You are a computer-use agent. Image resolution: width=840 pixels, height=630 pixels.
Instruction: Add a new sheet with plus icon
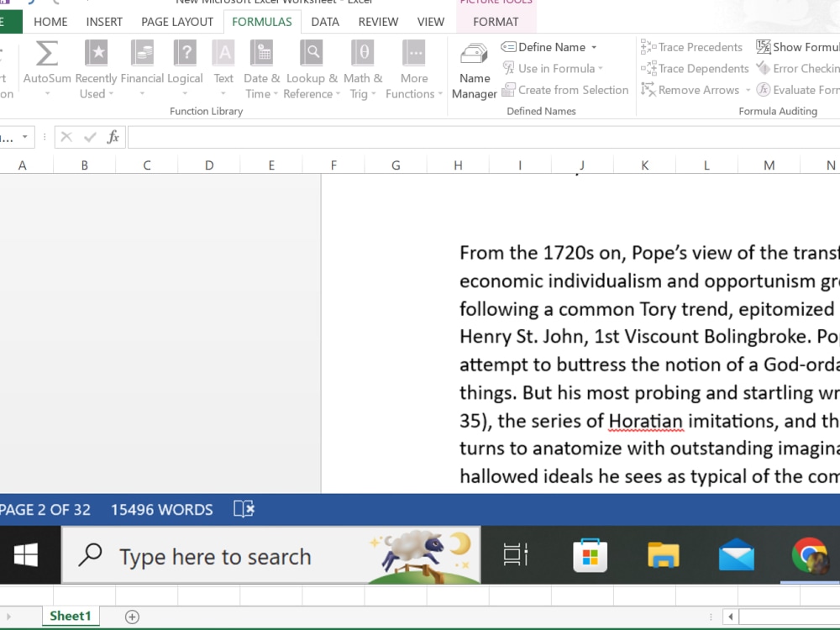tap(133, 617)
